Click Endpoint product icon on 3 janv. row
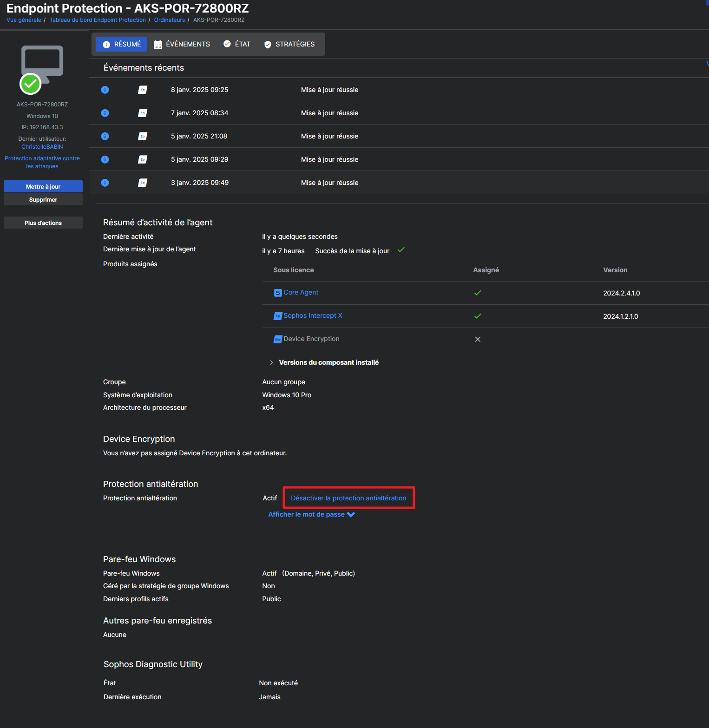709x728 pixels. pyautogui.click(x=143, y=183)
